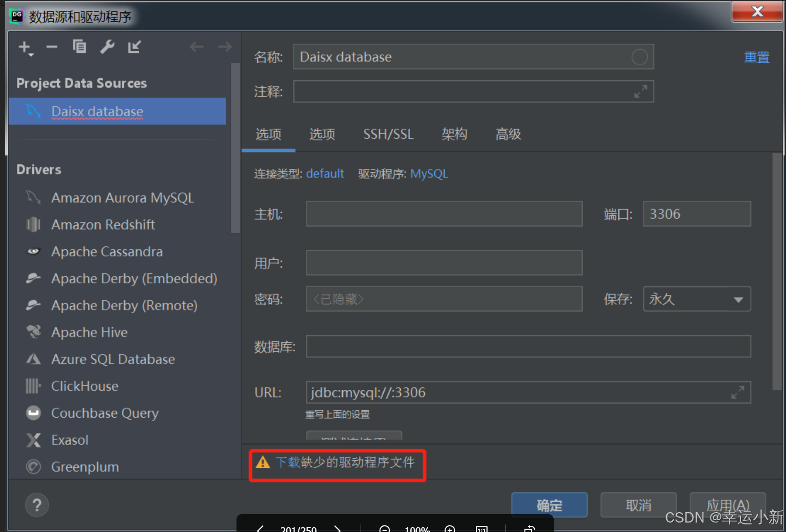Apply changes with 应用(A) button
Viewport: 786px width, 532px height.
pyautogui.click(x=728, y=505)
